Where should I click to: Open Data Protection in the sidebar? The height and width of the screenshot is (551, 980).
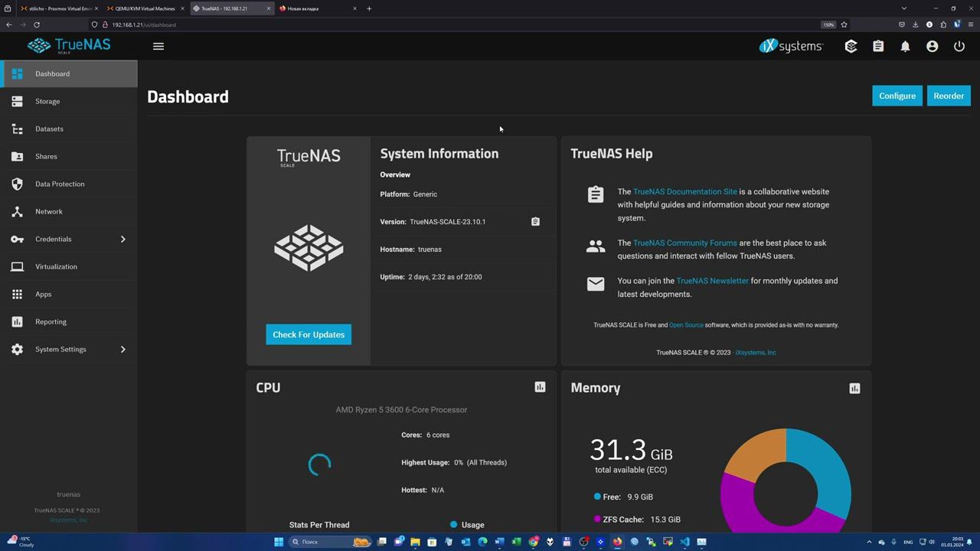[x=69, y=184]
